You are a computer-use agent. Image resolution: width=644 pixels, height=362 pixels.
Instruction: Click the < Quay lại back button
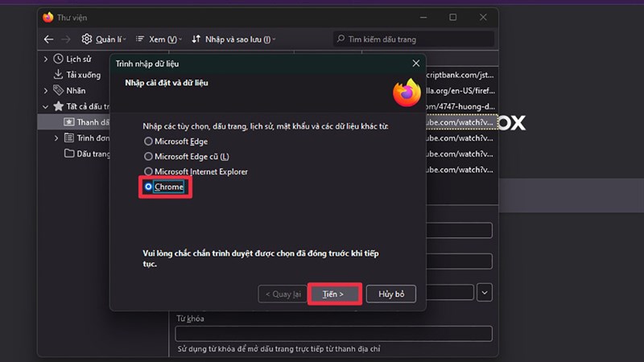coord(283,294)
